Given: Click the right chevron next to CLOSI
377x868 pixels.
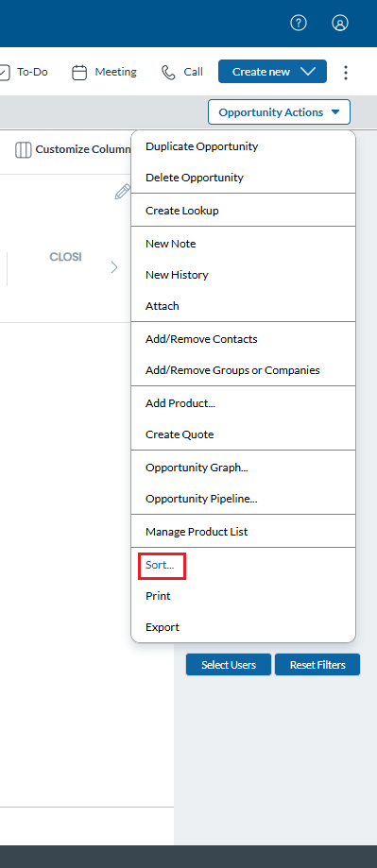Looking at the screenshot, I should tap(114, 267).
